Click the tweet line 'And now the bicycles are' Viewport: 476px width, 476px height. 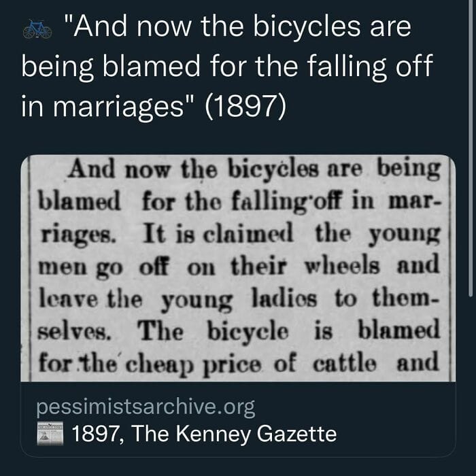[x=238, y=27]
